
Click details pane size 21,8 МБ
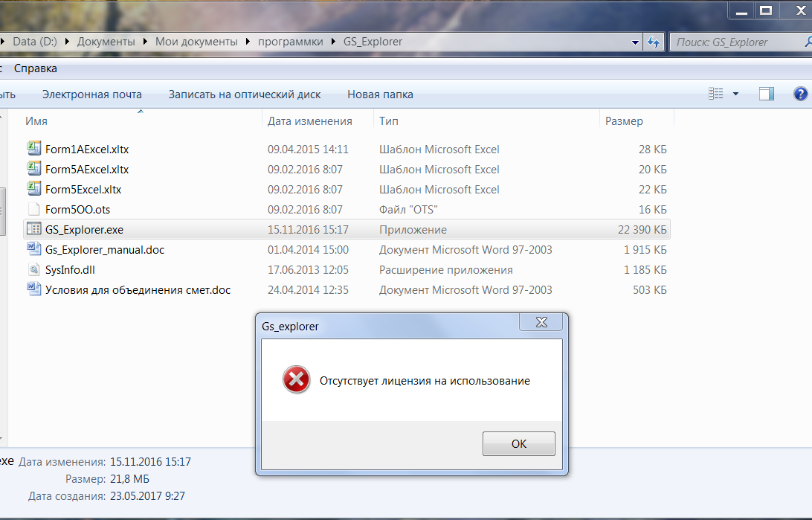(129, 479)
